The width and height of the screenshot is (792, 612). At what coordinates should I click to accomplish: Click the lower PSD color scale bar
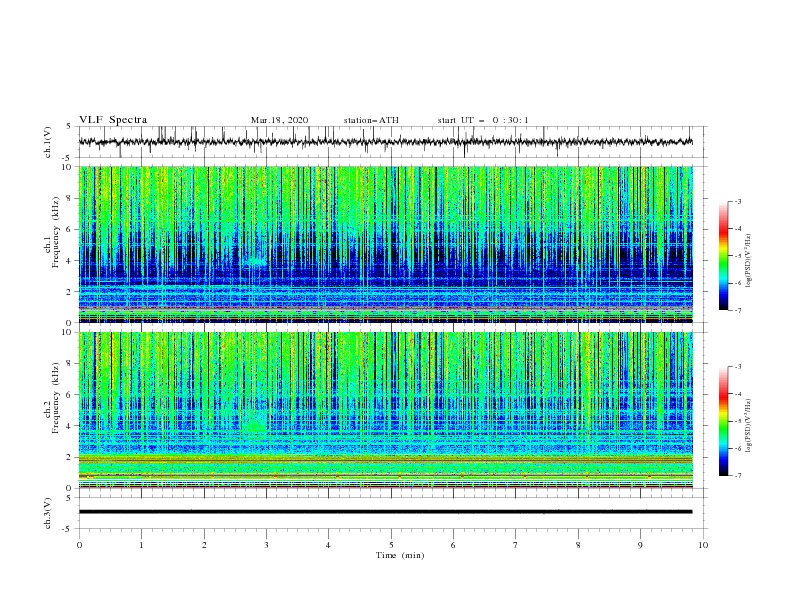pos(723,421)
